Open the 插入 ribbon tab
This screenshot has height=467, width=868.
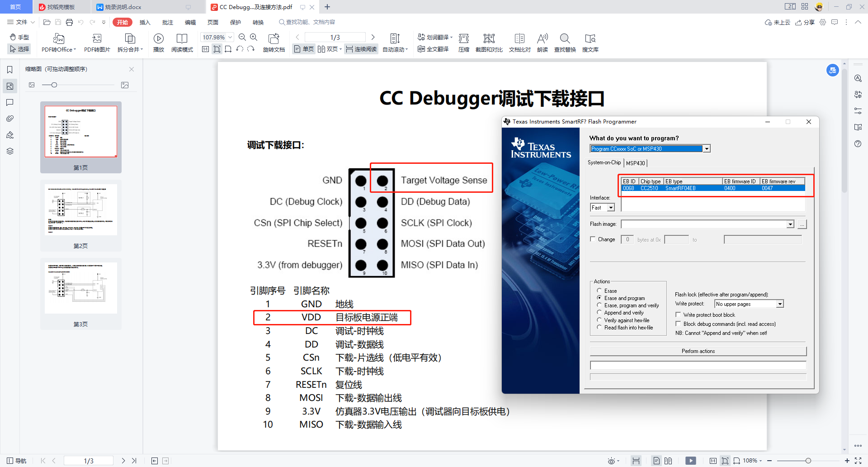coord(145,22)
